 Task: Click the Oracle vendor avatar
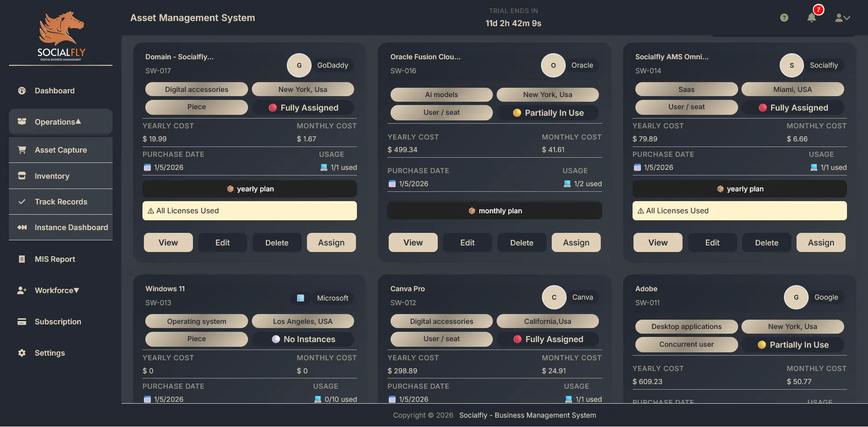pos(553,65)
